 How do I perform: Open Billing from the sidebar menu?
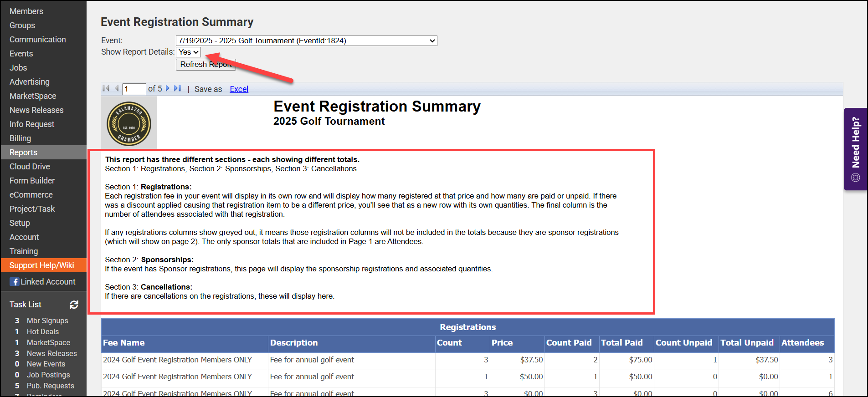click(x=21, y=138)
